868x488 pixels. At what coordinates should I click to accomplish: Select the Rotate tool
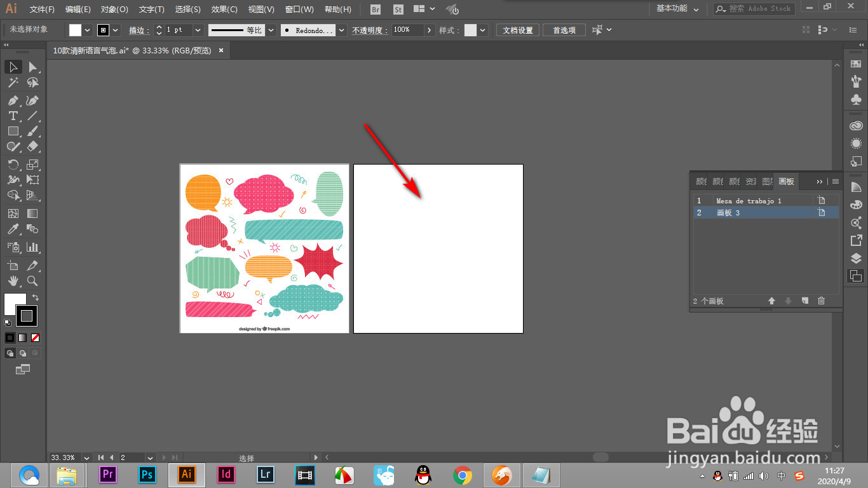click(13, 165)
